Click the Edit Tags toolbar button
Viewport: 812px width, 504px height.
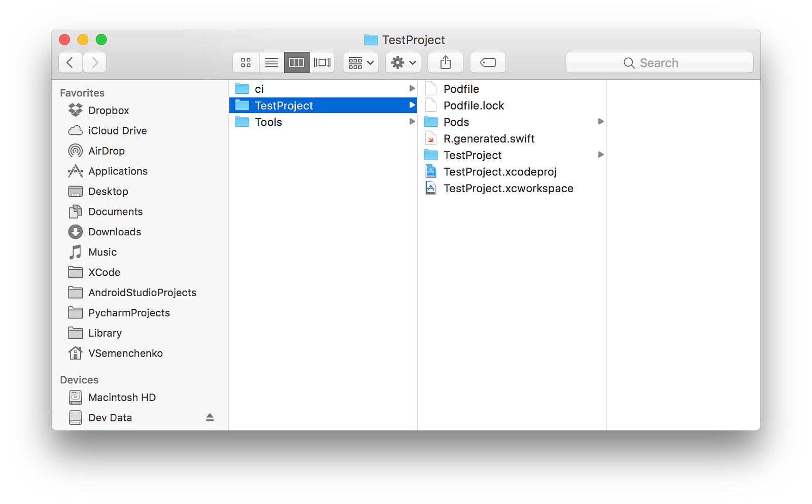(488, 62)
